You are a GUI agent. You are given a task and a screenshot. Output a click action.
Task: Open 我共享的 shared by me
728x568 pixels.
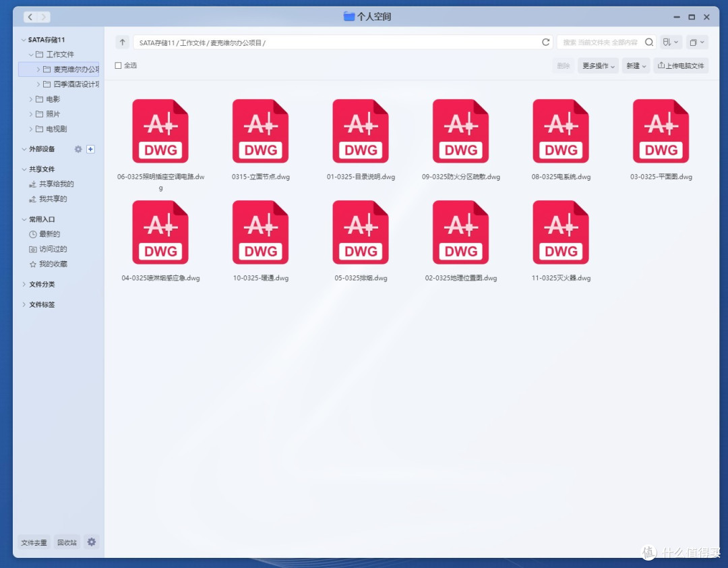[x=48, y=199]
